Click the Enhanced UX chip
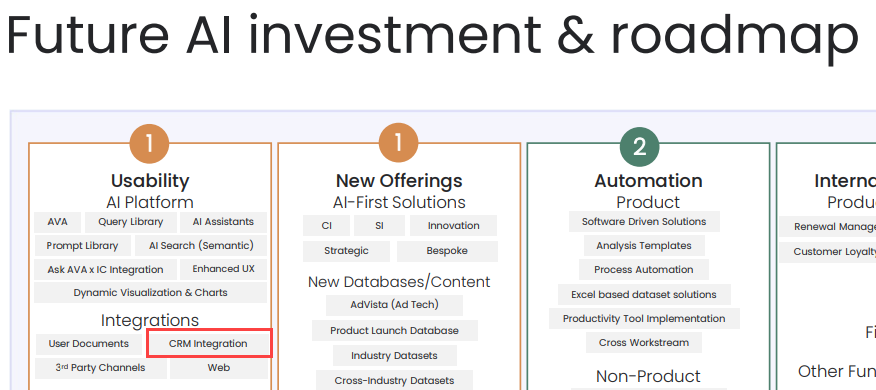 (223, 269)
